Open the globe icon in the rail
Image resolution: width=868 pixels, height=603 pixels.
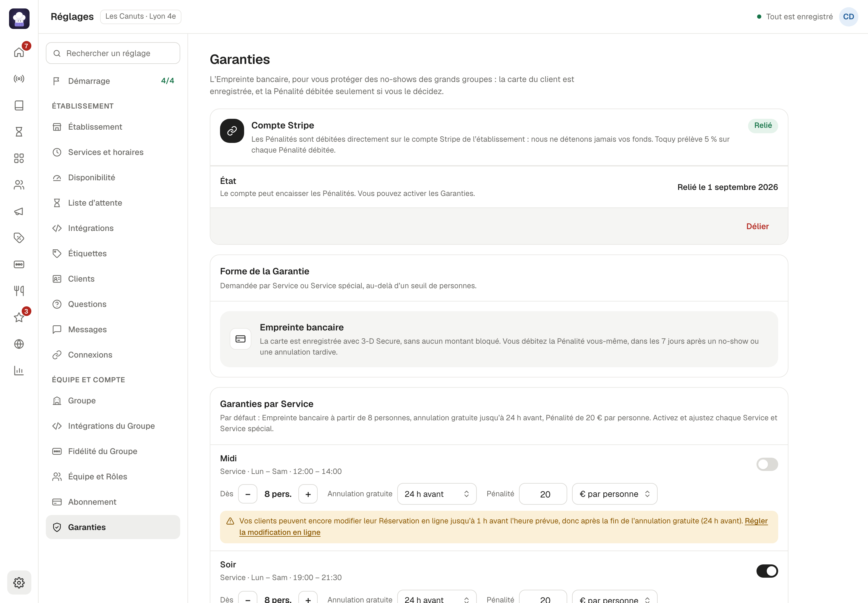click(19, 344)
